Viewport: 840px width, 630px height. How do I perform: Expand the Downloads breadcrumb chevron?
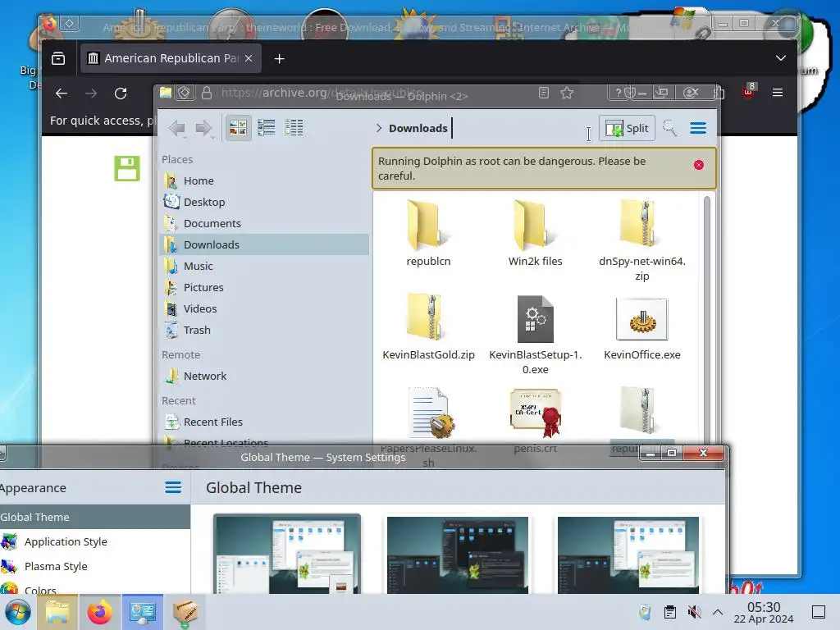pos(379,128)
